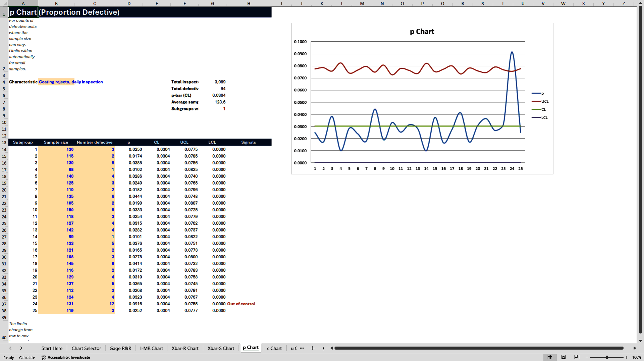Click horizontal scrollbar left arrow
The width and height of the screenshot is (644, 361).
pos(332,348)
